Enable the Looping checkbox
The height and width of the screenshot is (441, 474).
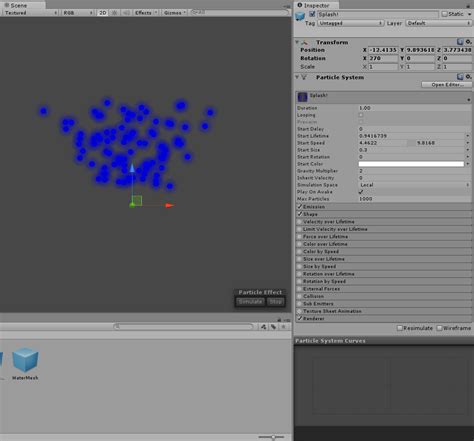pyautogui.click(x=361, y=115)
